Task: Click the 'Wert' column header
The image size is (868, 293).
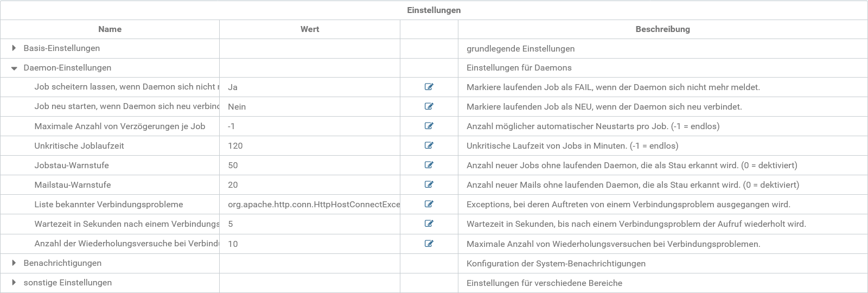Action: tap(310, 29)
